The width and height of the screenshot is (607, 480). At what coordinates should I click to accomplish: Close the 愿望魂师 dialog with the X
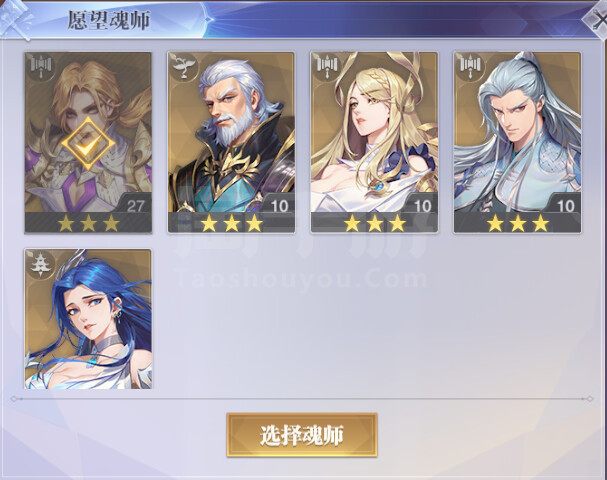[x=597, y=19]
